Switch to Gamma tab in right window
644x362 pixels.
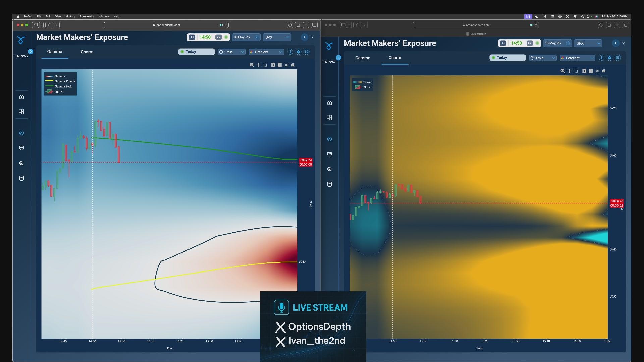coord(363,58)
